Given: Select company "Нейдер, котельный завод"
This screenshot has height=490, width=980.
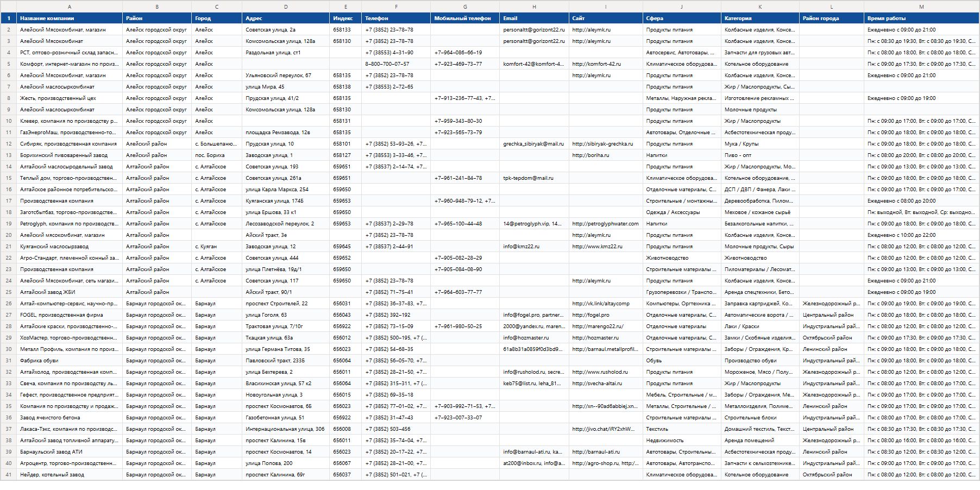Looking at the screenshot, I should click(70, 475).
